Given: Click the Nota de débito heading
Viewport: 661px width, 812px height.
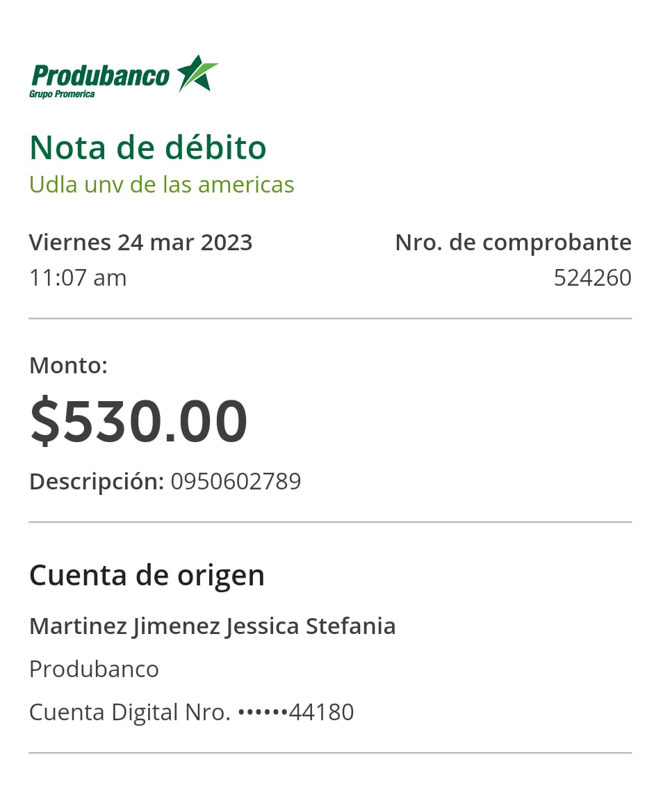Looking at the screenshot, I should click(148, 147).
